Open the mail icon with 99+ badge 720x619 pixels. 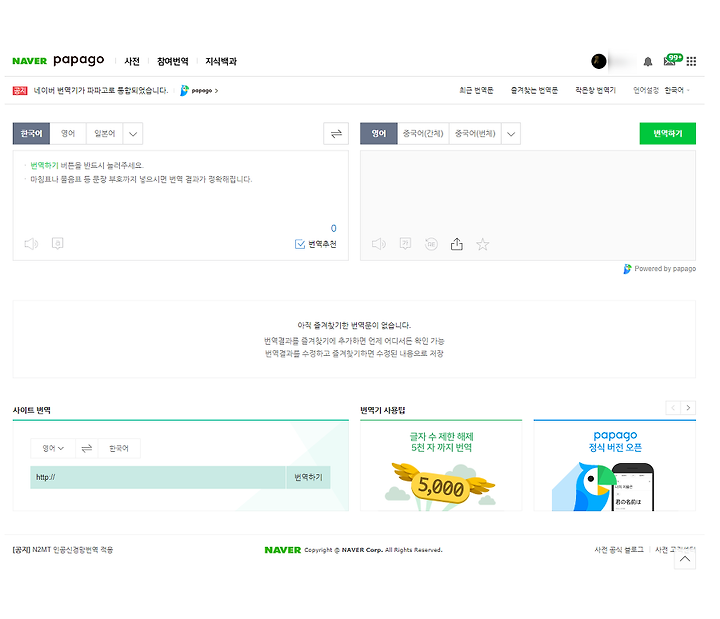click(672, 60)
